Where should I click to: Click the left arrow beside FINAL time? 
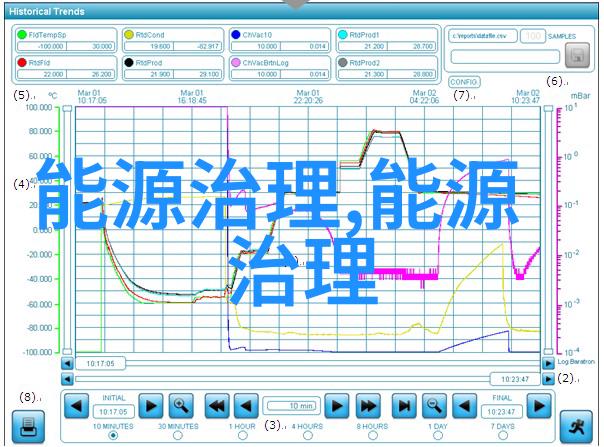click(464, 405)
